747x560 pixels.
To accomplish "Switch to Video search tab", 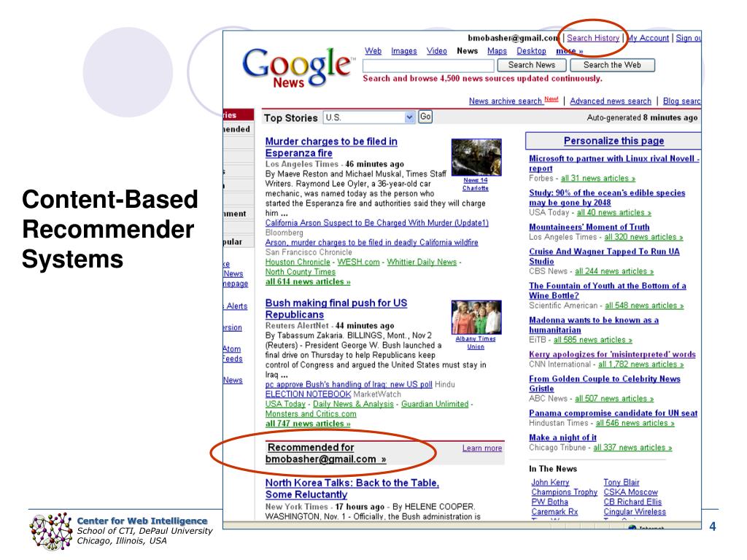I will point(436,51).
